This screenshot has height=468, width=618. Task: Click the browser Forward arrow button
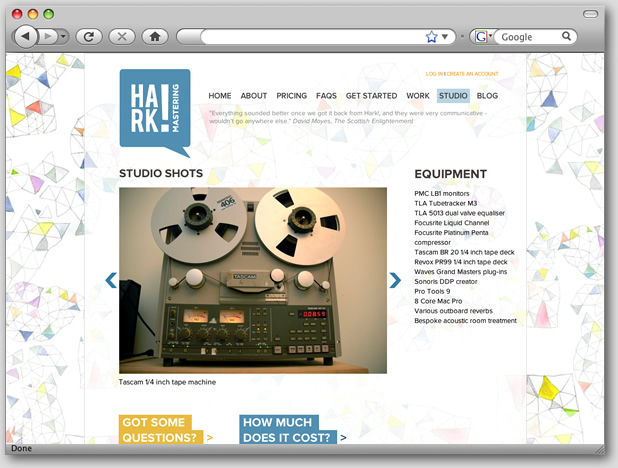point(48,36)
